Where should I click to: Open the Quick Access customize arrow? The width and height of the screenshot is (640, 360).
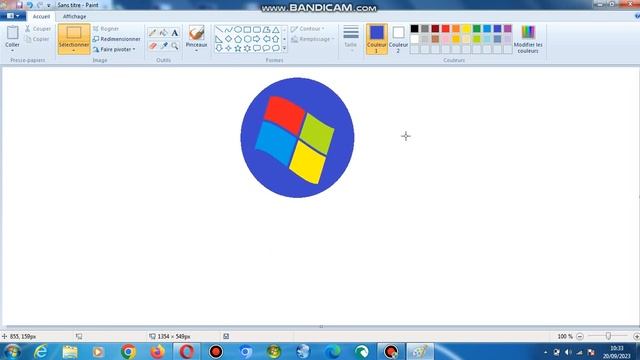[49, 5]
